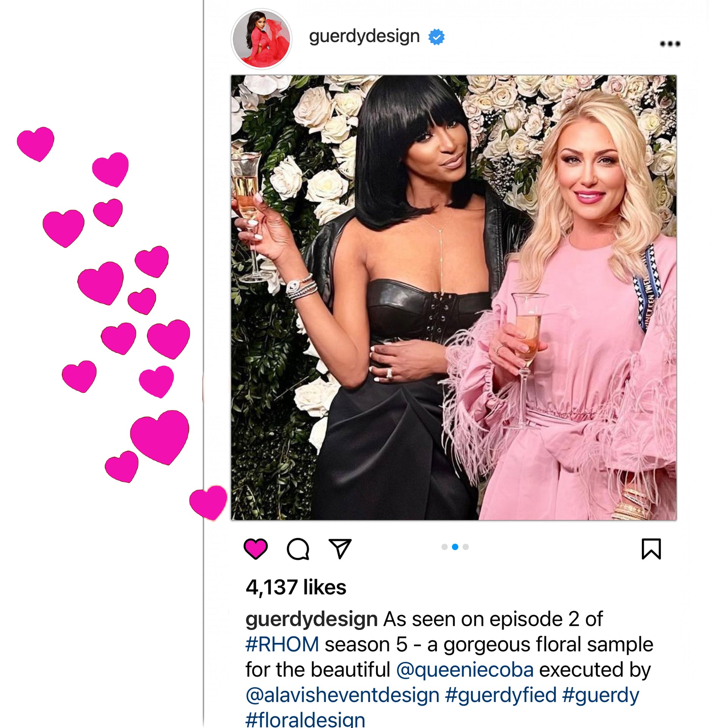Click the blue verified badge

click(436, 37)
